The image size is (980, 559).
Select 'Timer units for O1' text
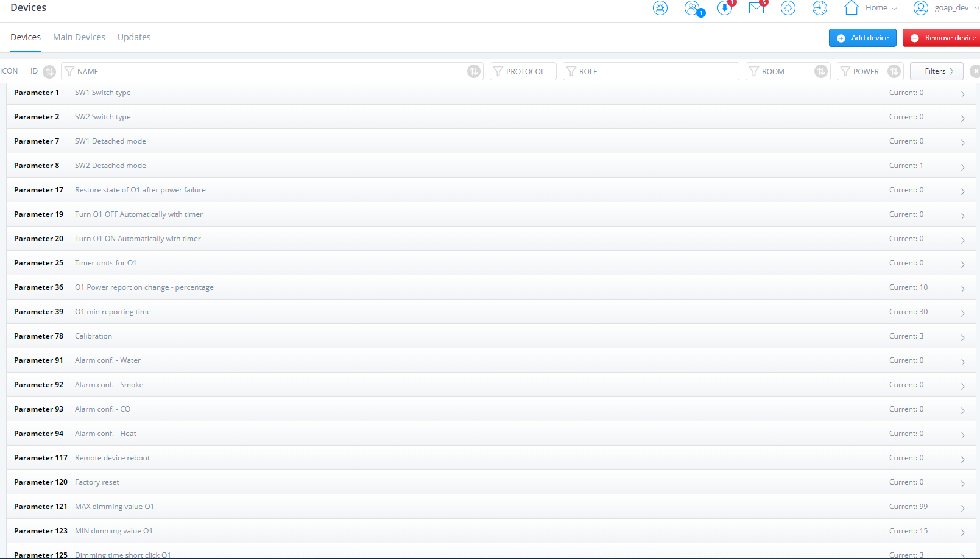point(105,263)
